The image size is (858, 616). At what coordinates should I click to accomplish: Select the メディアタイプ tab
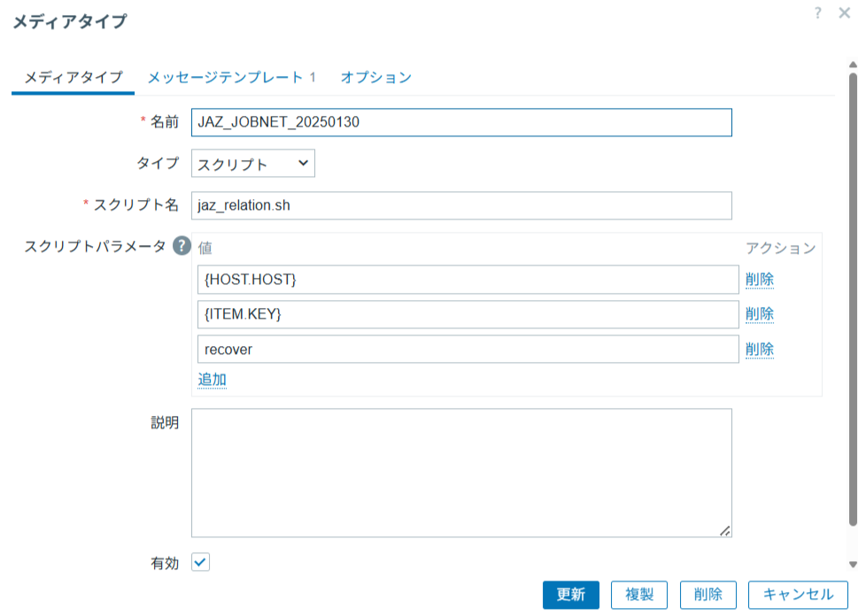(x=73, y=78)
